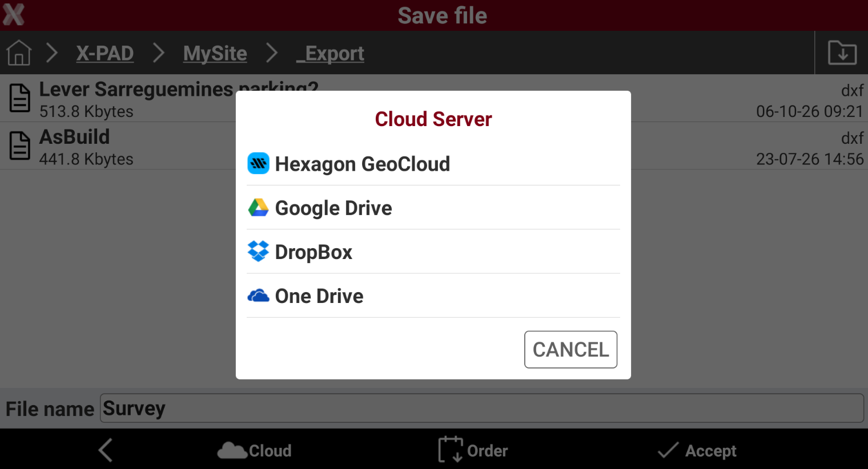Choose the Google Drive icon

tap(258, 208)
